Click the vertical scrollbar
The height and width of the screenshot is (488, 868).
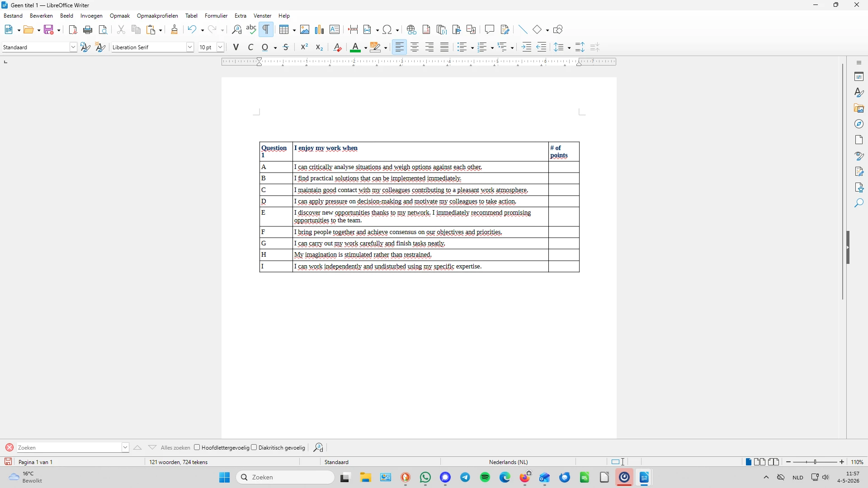[843, 182]
